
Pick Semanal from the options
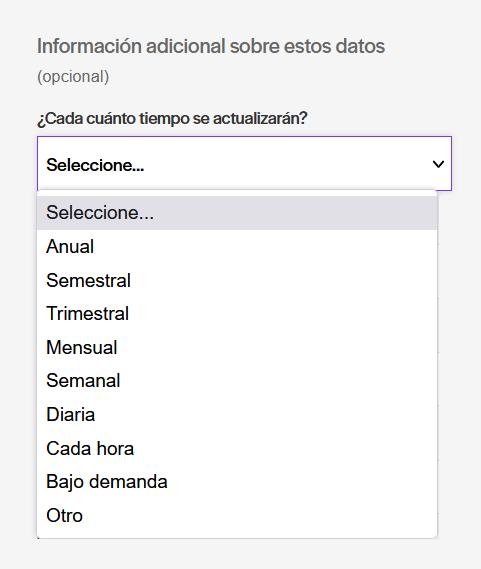coord(237,381)
